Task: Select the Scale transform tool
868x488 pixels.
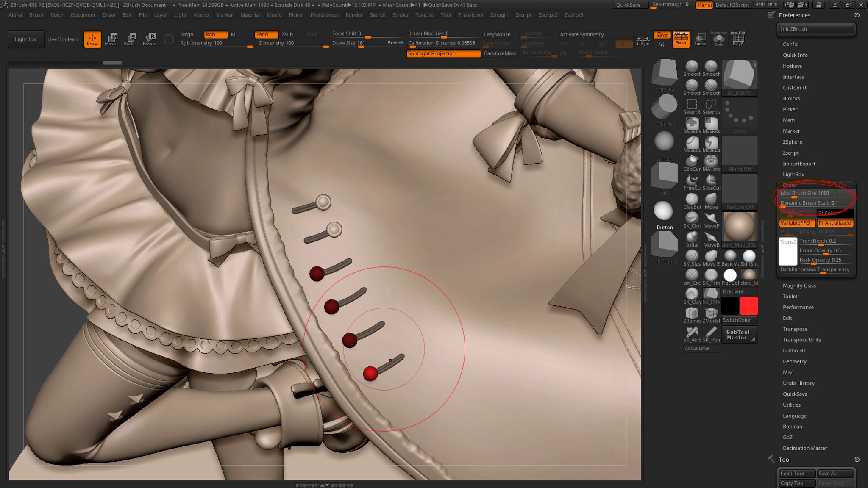Action: [x=129, y=39]
